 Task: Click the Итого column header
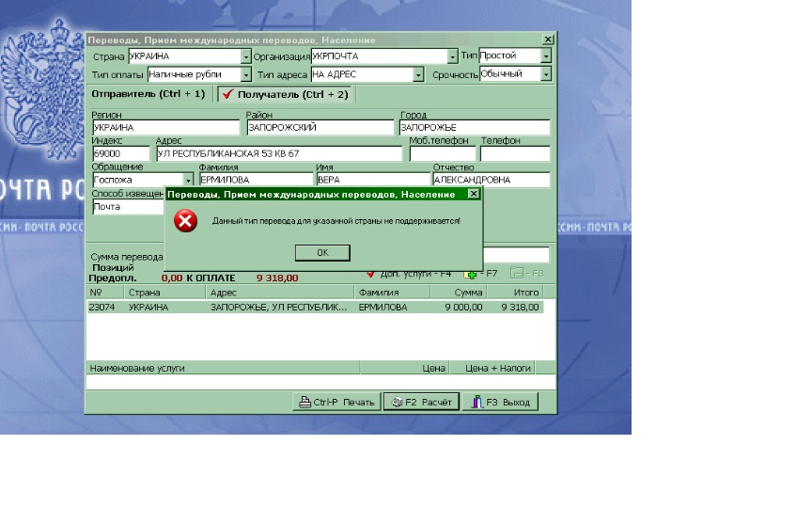515,293
